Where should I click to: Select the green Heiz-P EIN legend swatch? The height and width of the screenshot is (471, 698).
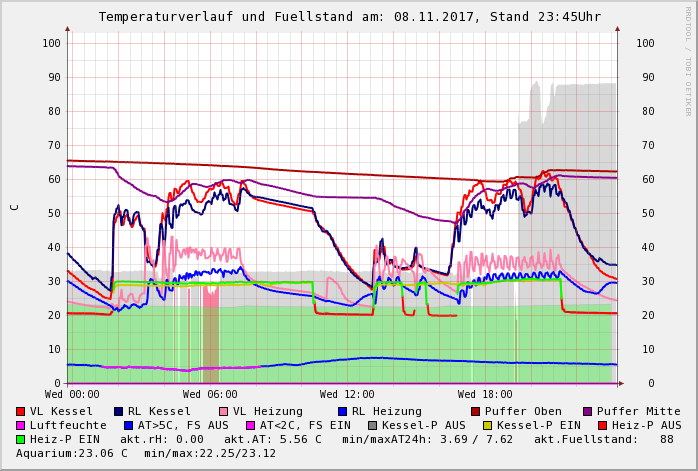(21, 439)
